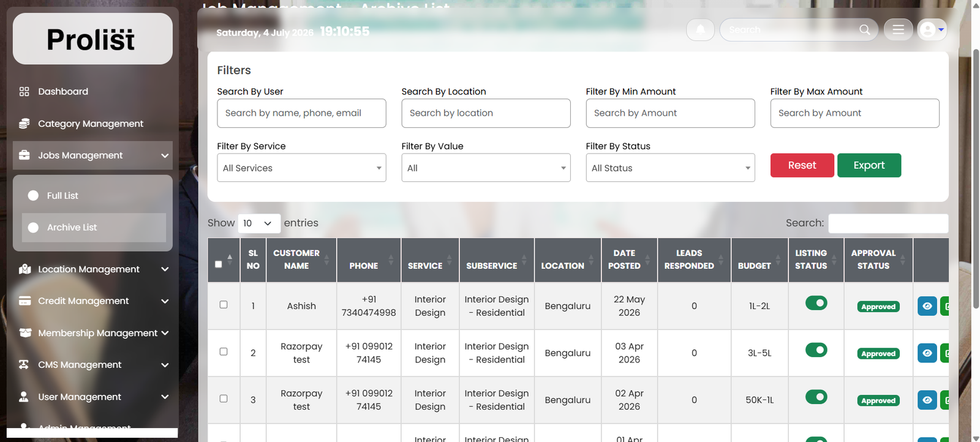Open the user profile avatar menu

click(x=932, y=29)
